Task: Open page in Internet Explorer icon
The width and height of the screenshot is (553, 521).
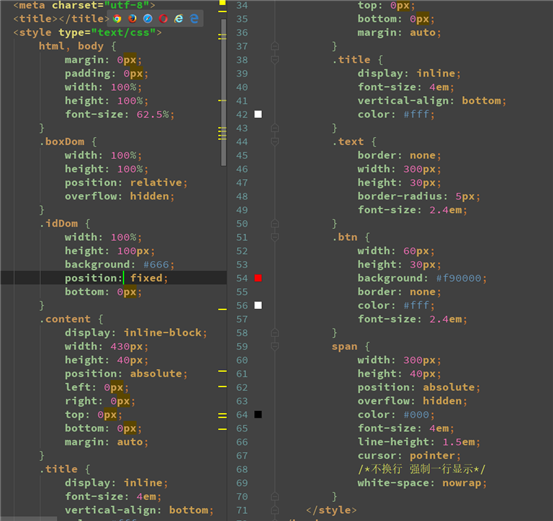Action: [x=179, y=19]
